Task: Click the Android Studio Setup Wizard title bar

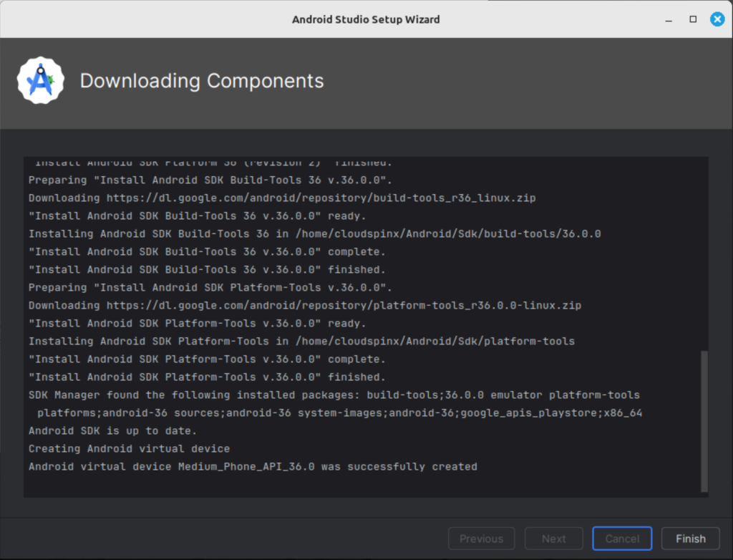Action: (x=366, y=19)
